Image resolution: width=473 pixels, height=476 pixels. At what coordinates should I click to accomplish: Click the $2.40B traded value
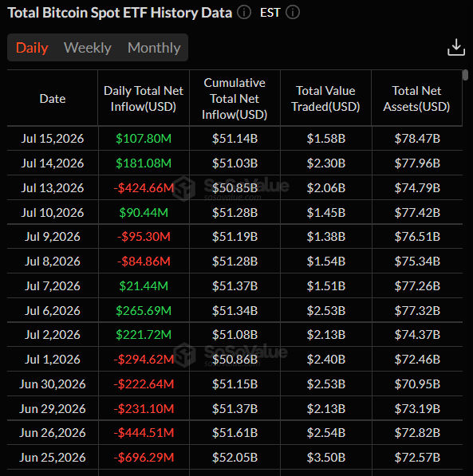coord(326,360)
